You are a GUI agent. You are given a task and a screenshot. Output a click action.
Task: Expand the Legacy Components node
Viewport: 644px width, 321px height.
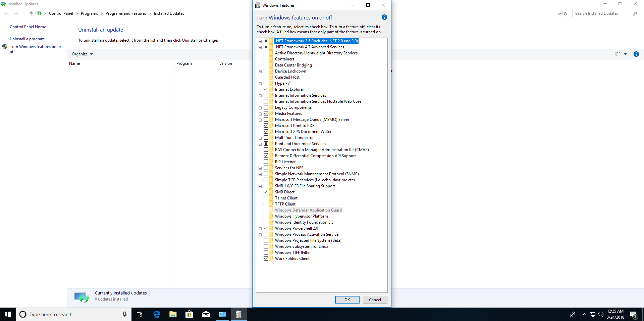click(260, 108)
